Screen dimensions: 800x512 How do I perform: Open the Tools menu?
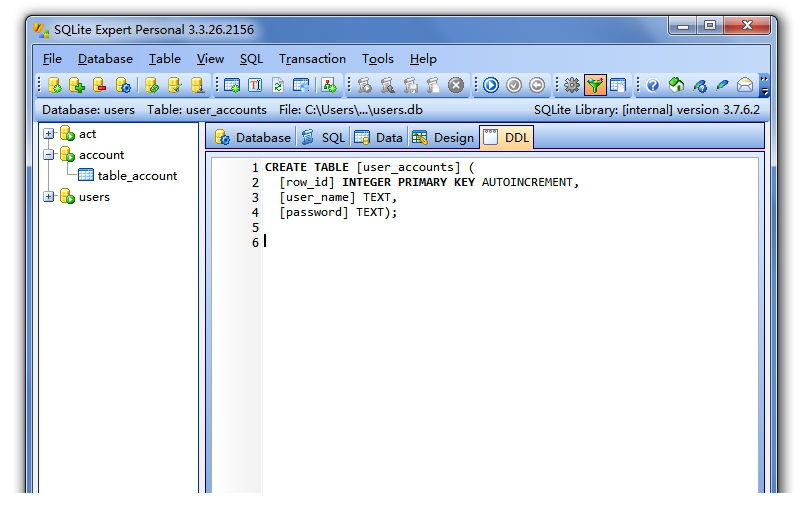click(x=378, y=59)
